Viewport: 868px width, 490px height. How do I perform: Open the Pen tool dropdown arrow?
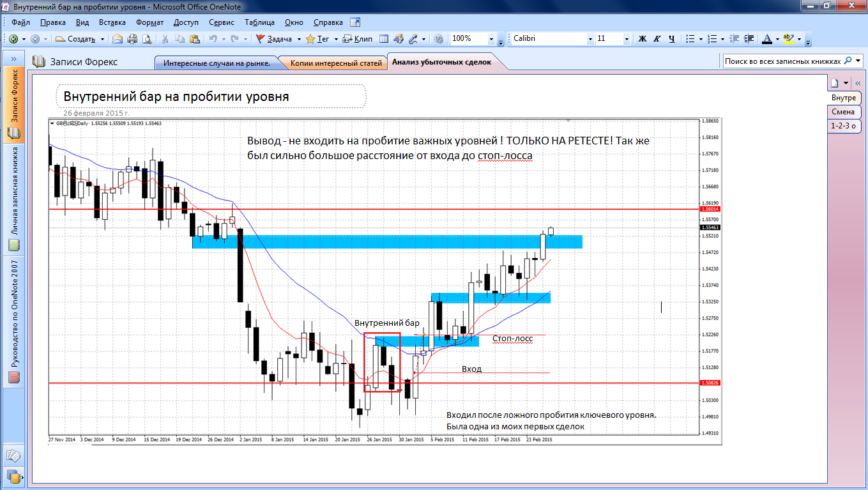[x=423, y=39]
